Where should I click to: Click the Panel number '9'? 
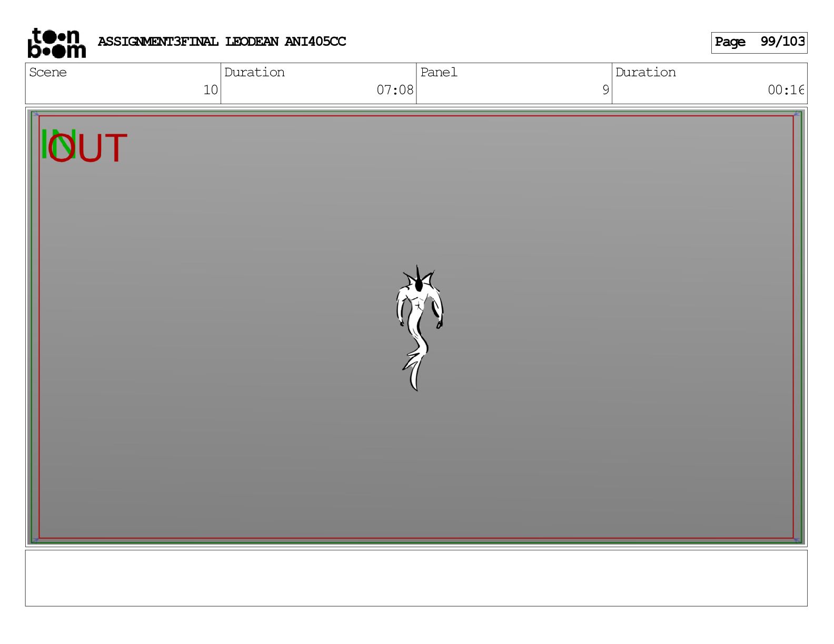coord(605,90)
